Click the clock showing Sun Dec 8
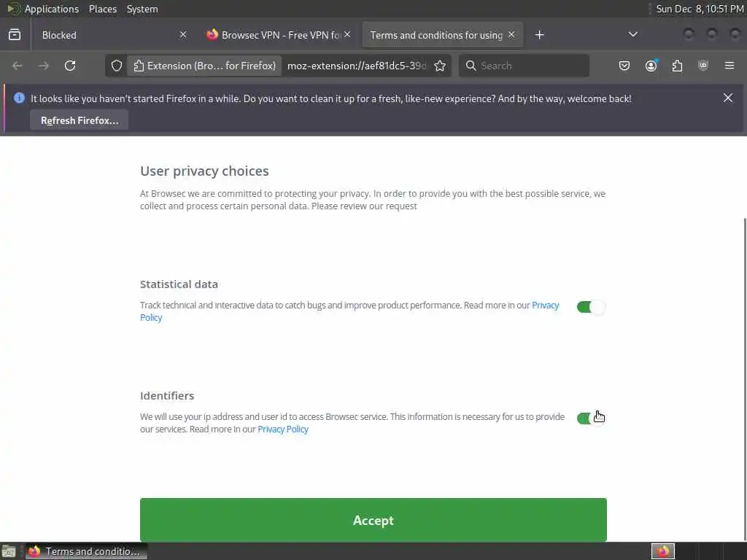Viewport: 747px width, 560px height. [x=700, y=9]
